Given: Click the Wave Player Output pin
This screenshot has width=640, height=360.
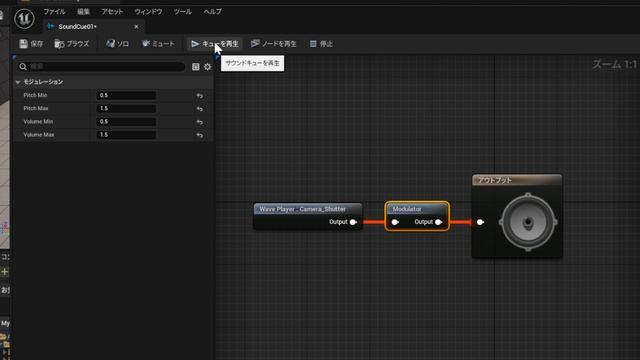Looking at the screenshot, I should 353,222.
